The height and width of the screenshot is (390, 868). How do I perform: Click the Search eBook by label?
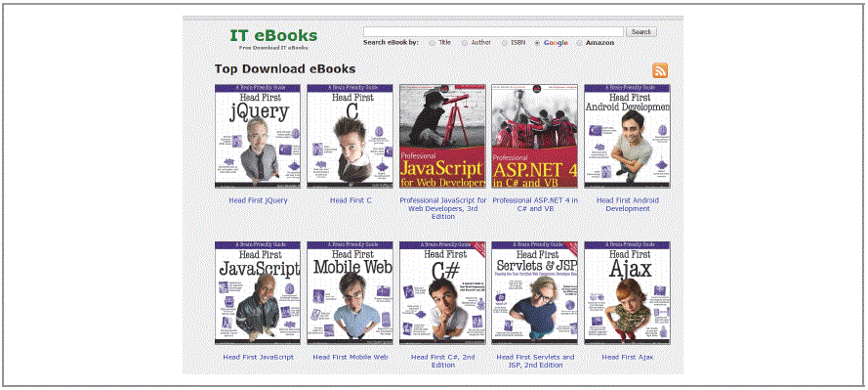point(391,43)
